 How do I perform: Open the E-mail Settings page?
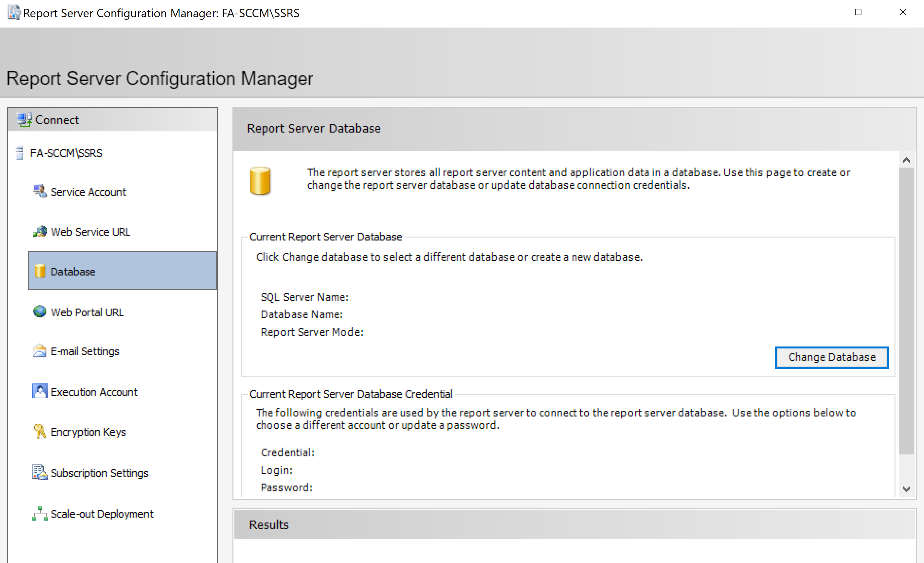[x=85, y=352]
